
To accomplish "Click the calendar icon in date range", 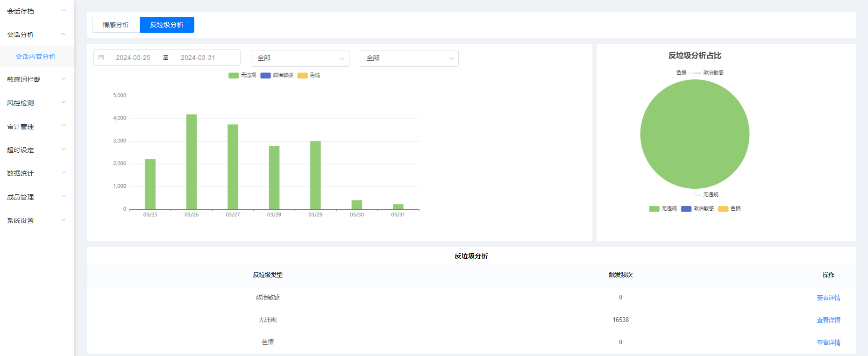I will coord(101,57).
